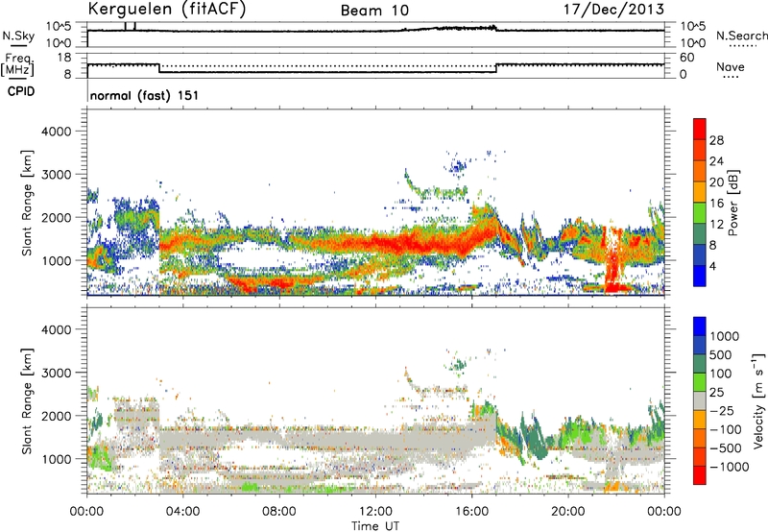Viewport: 768px width, 532px height.
Task: Click the "-500" tick on Velocity colorbar
Action: click(x=726, y=447)
